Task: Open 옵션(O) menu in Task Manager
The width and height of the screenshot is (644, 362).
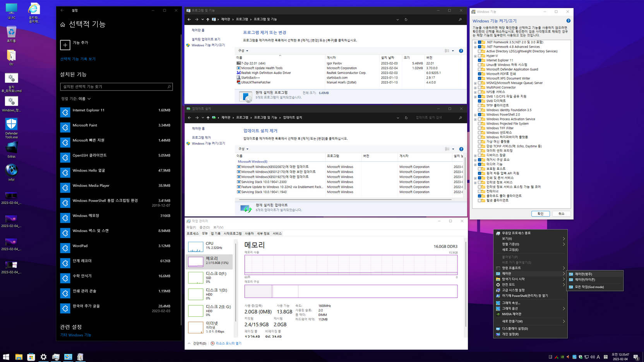Action: [x=204, y=227]
